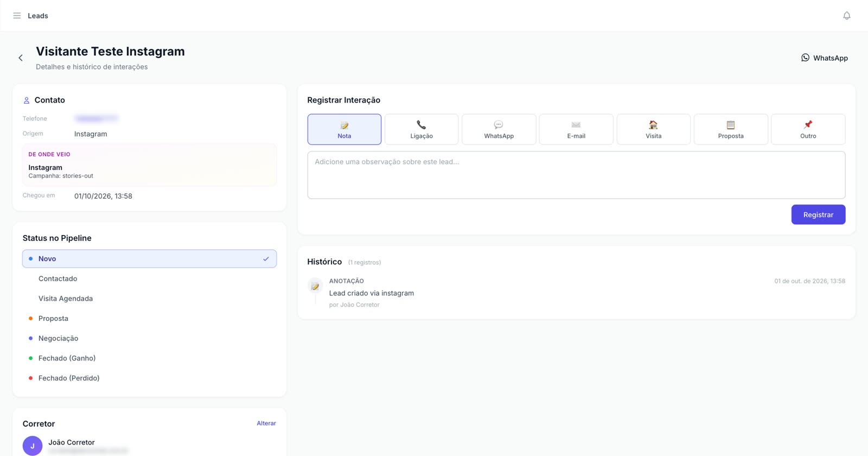Image resolution: width=868 pixels, height=456 pixels.
Task: Click the Contato person icon
Action: (x=27, y=100)
